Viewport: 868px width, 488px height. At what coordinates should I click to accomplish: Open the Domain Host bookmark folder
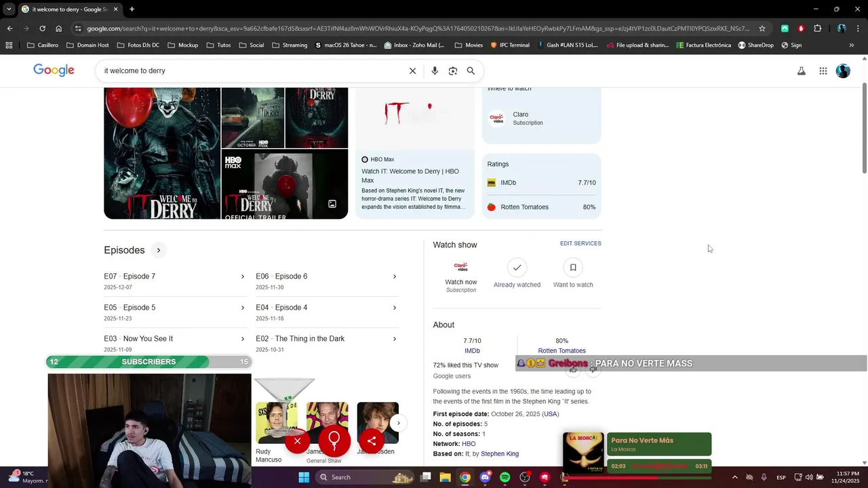point(87,45)
